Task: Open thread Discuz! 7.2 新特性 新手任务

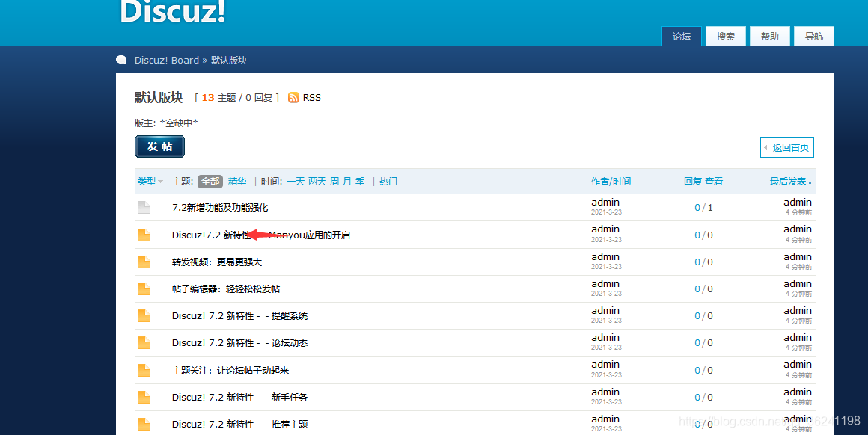Action: pyautogui.click(x=239, y=398)
